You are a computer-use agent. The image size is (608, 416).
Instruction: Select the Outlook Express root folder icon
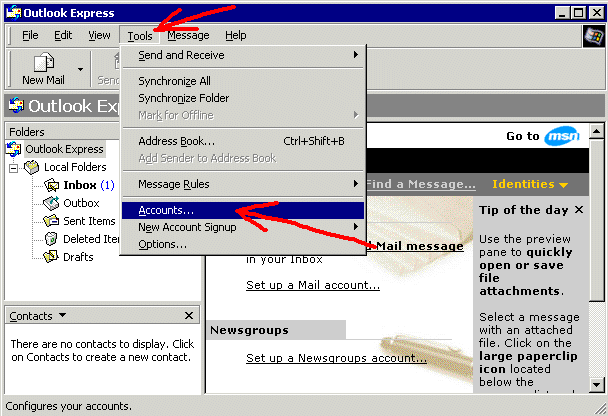[x=14, y=149]
